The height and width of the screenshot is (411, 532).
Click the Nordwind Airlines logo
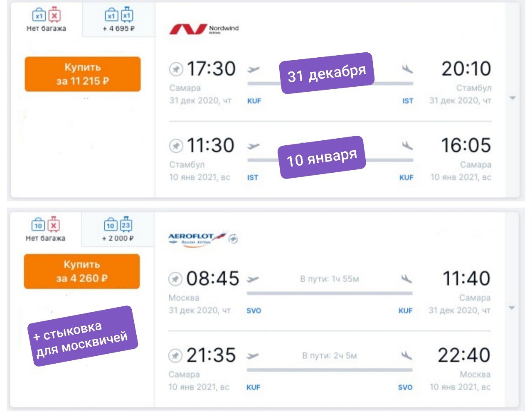coord(204,29)
